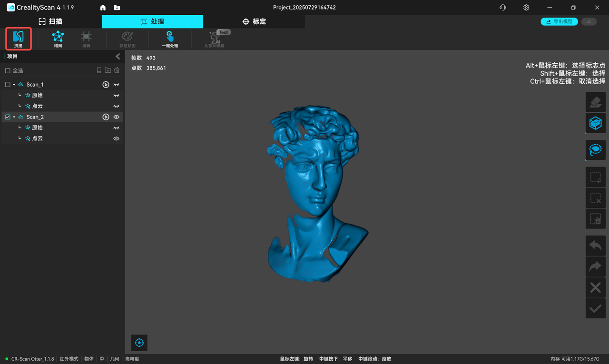Click the clear selection icon
Viewport: 609px width, 364px height.
595,198
